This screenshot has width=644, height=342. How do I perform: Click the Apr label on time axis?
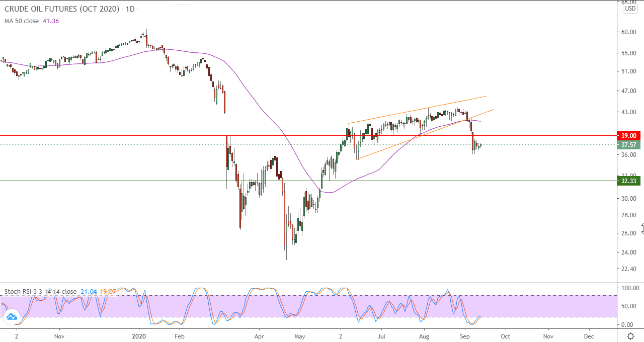pyautogui.click(x=259, y=335)
